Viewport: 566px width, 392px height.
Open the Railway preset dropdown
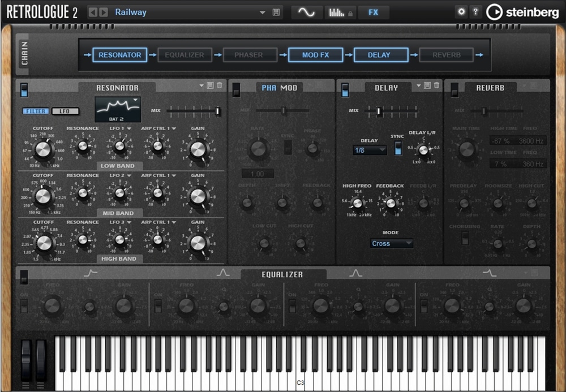pos(263,12)
